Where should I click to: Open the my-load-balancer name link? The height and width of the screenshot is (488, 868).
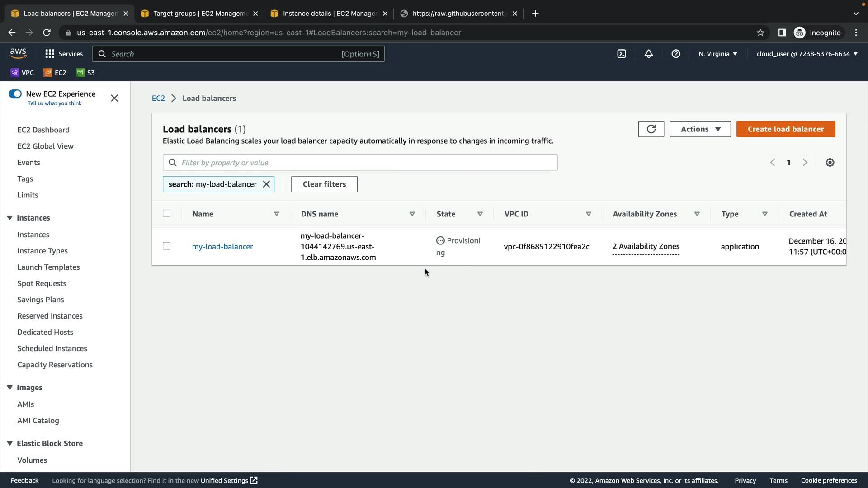pos(222,247)
